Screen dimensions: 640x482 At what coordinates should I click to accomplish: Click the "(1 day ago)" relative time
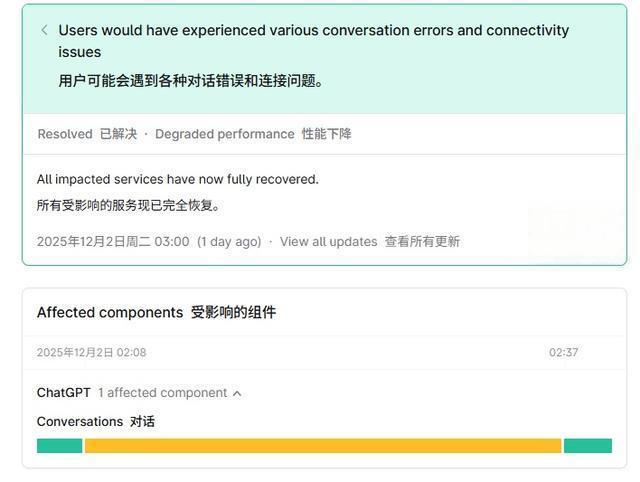[x=229, y=241]
